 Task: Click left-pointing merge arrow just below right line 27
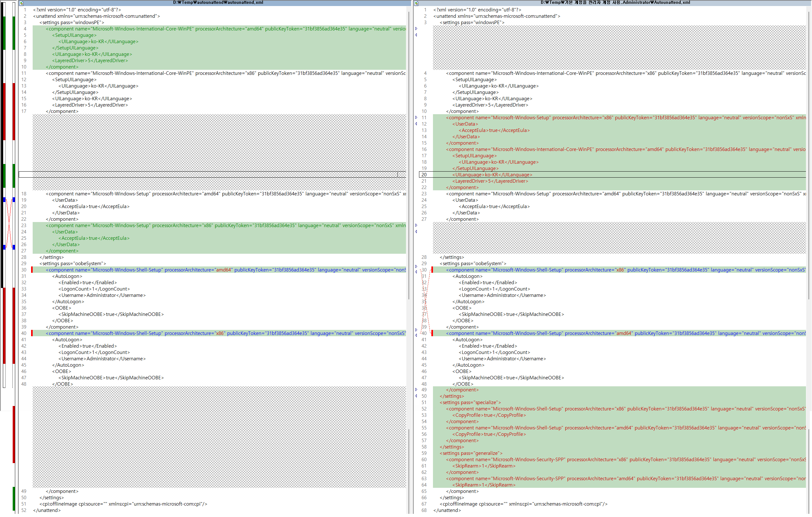tap(416, 232)
